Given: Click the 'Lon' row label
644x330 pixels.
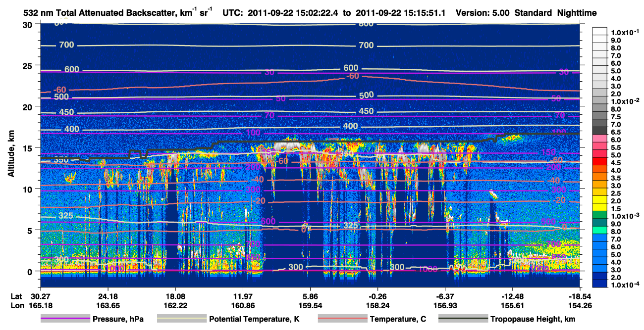Looking at the screenshot, I should [17, 305].
